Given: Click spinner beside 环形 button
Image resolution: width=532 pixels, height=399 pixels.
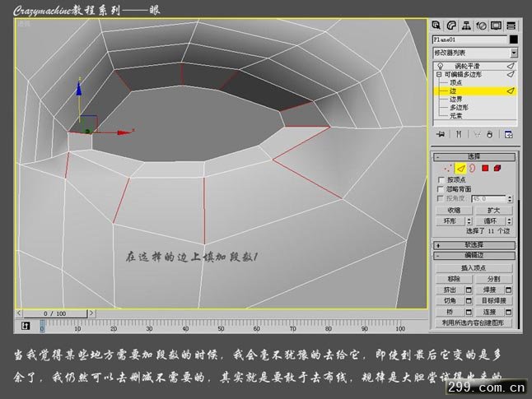Looking at the screenshot, I should [x=469, y=221].
